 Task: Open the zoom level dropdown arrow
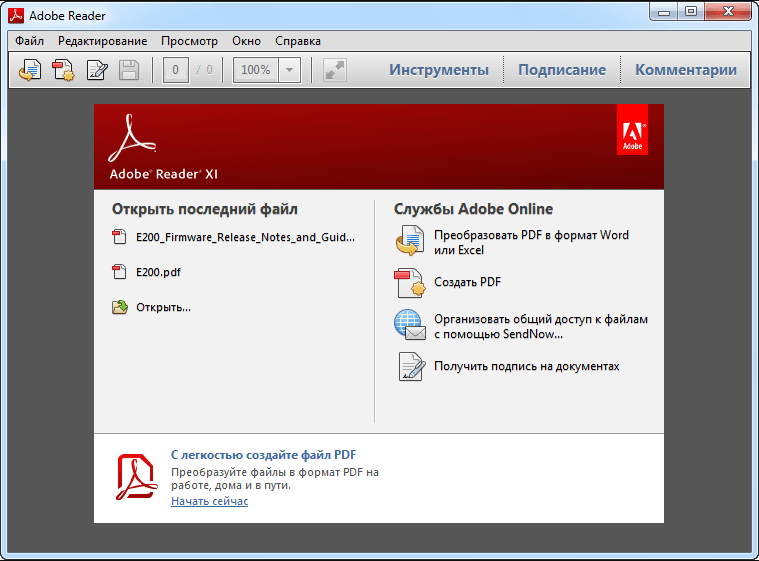click(289, 70)
